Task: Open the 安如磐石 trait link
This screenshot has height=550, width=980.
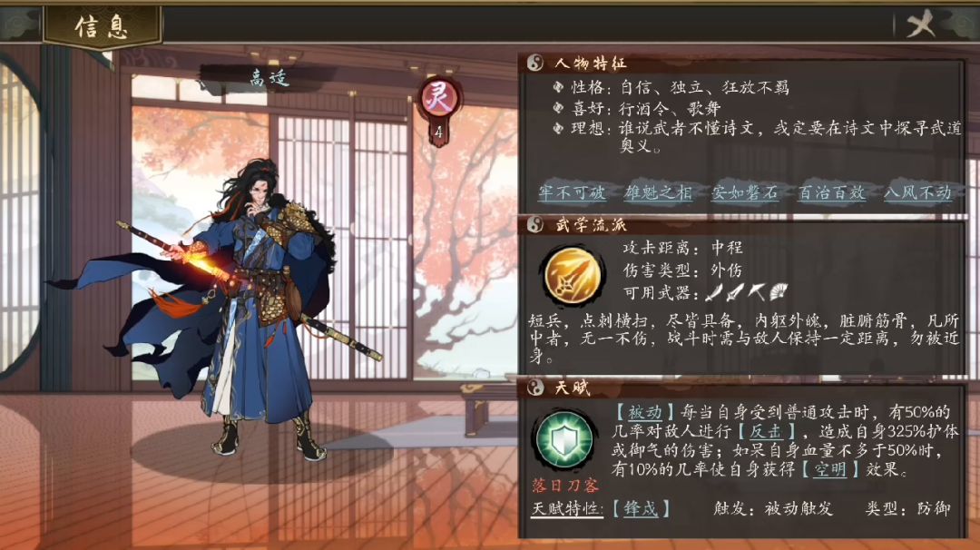Action: point(745,192)
